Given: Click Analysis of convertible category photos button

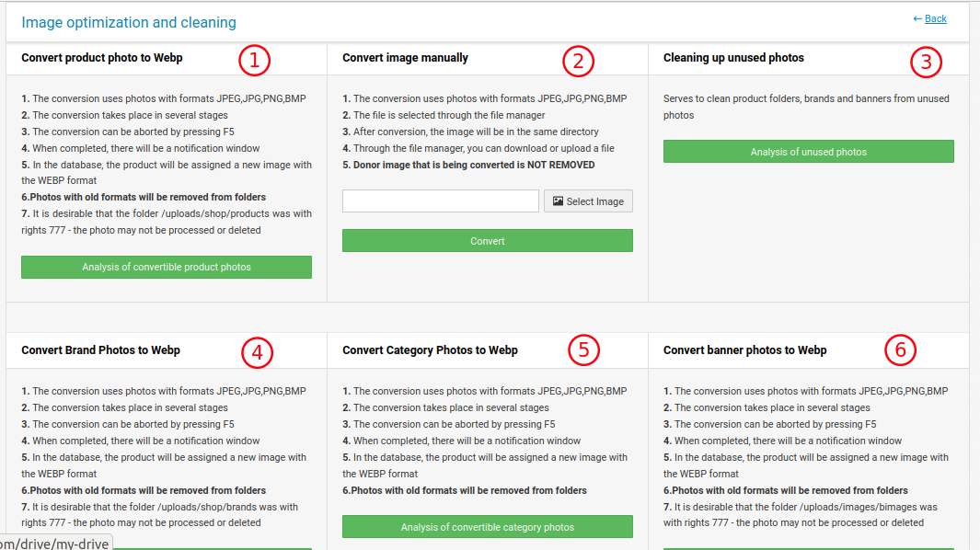Looking at the screenshot, I should 488,527.
